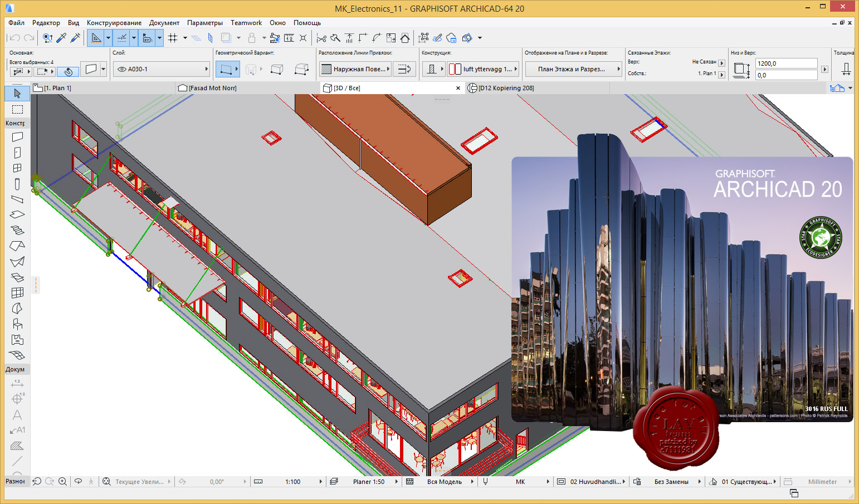This screenshot has height=504, width=859.
Task: Choose the Beam tool in toolbox
Action: [x=17, y=199]
